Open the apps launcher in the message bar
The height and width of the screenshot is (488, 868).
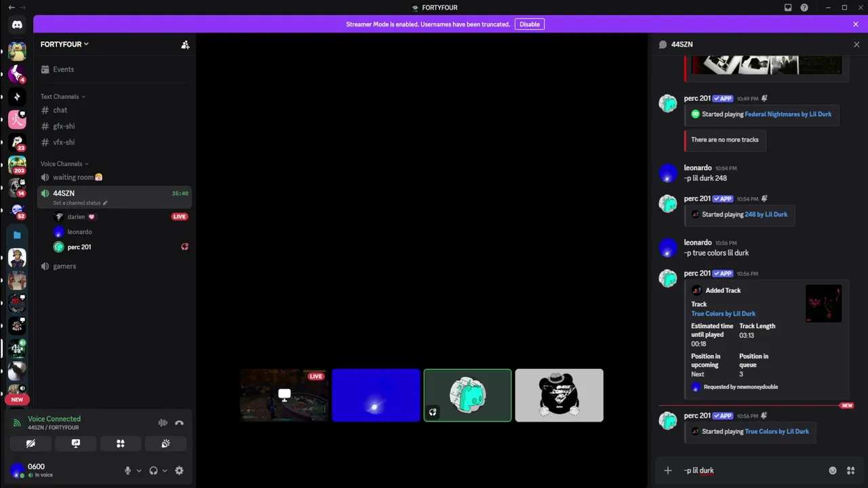(x=850, y=470)
